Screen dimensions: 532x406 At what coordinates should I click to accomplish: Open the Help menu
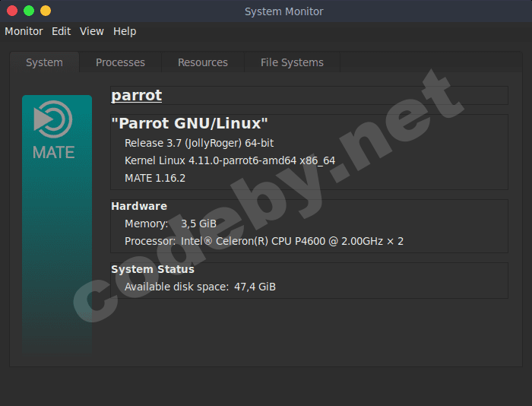(x=125, y=31)
